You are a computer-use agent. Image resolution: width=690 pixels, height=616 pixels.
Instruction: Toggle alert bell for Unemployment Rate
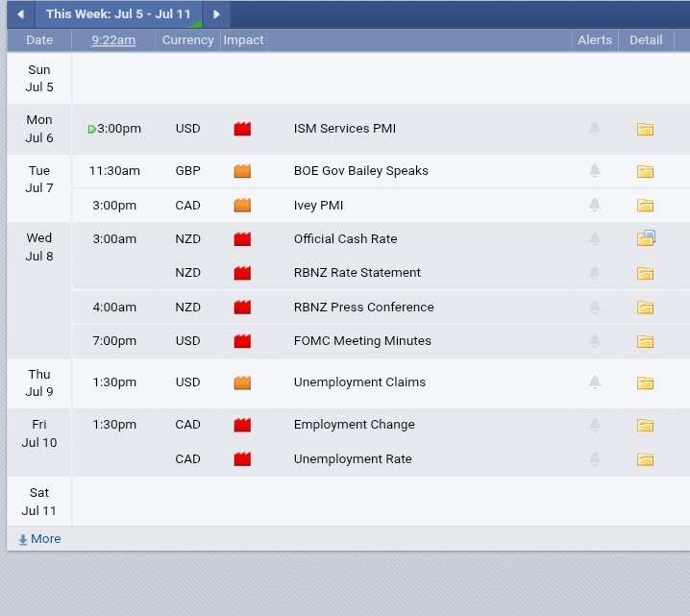[x=595, y=459]
